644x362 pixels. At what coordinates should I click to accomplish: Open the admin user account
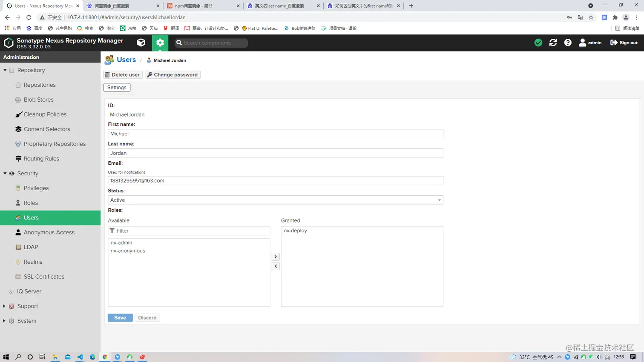pos(590,43)
